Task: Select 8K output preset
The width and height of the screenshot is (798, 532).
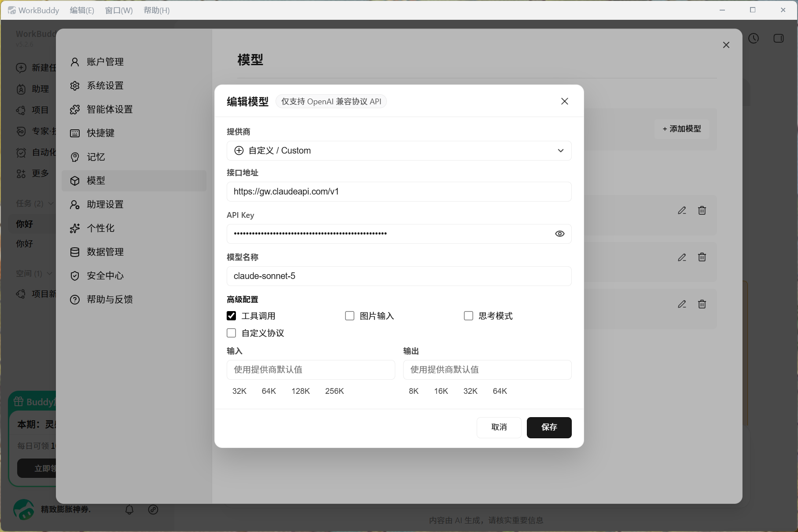Action: pyautogui.click(x=414, y=391)
